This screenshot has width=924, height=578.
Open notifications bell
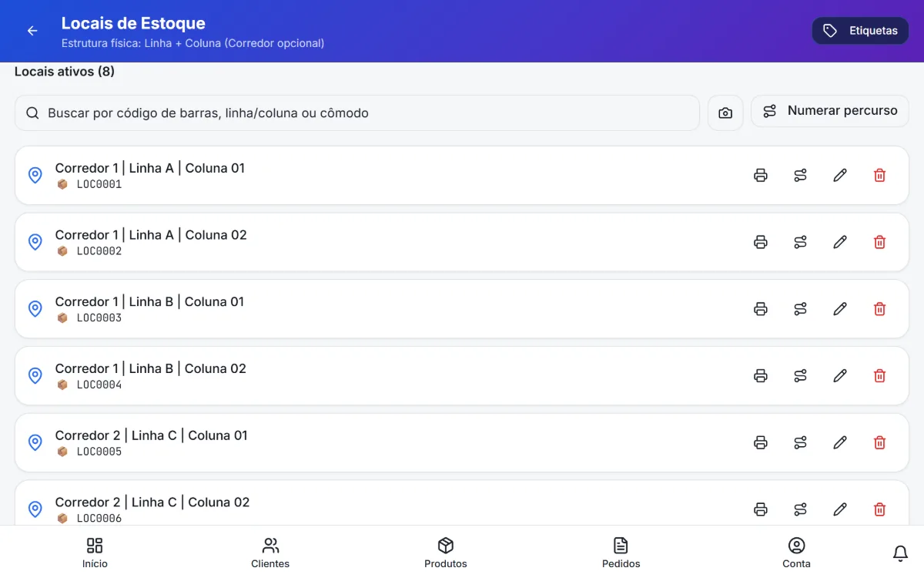(900, 553)
